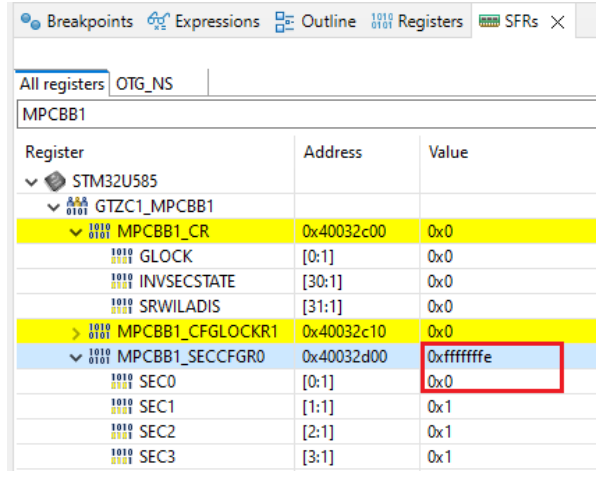Image resolution: width=612 pixels, height=480 pixels.
Task: Open the Outline tab
Action: 315,21
